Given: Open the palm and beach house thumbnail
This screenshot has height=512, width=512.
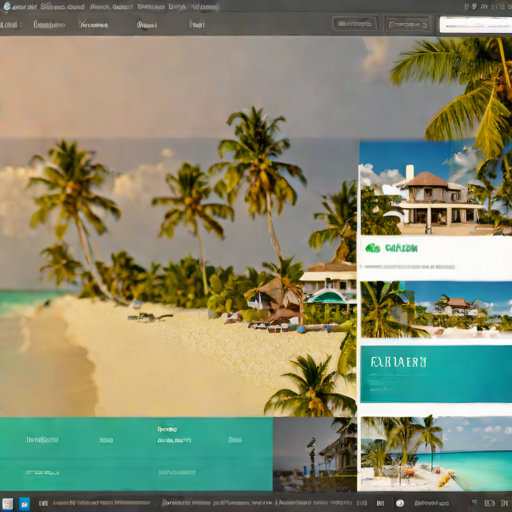Looking at the screenshot, I should coord(436,309).
